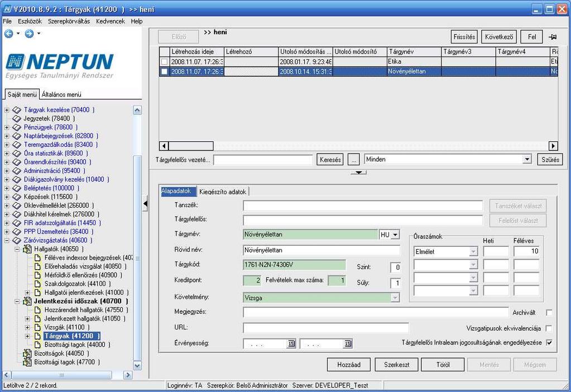Open the Help menu
This screenshot has height=392, width=571.
point(137,21)
